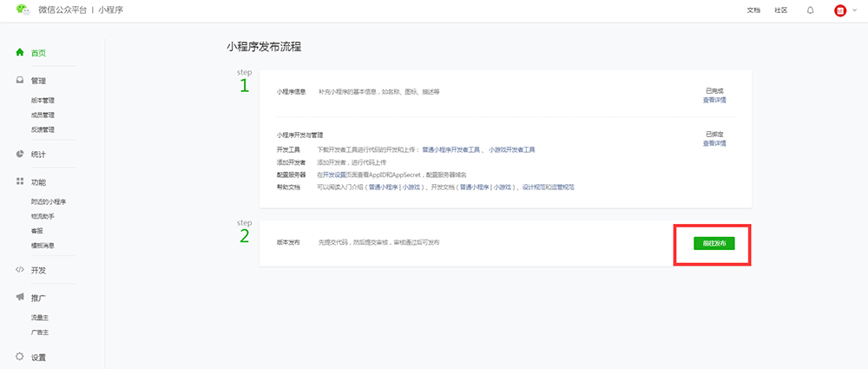Image resolution: width=868 pixels, height=369 pixels.
Task: Click the 功能 grid icon in sidebar
Action: (20, 182)
